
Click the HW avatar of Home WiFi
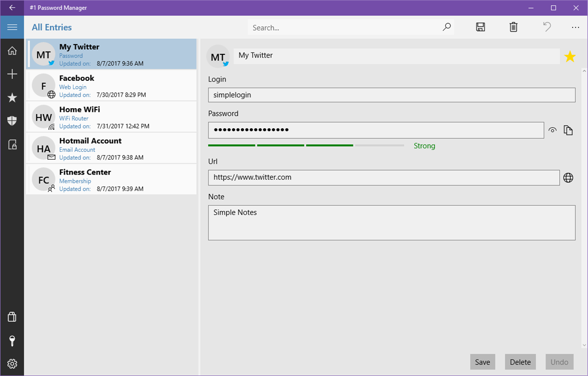[44, 117]
